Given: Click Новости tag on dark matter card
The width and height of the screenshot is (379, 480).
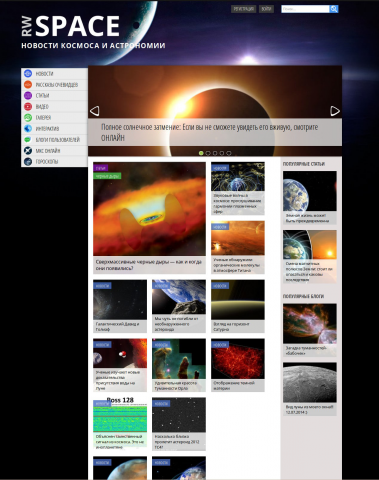Looking at the screenshot, I should tap(220, 345).
